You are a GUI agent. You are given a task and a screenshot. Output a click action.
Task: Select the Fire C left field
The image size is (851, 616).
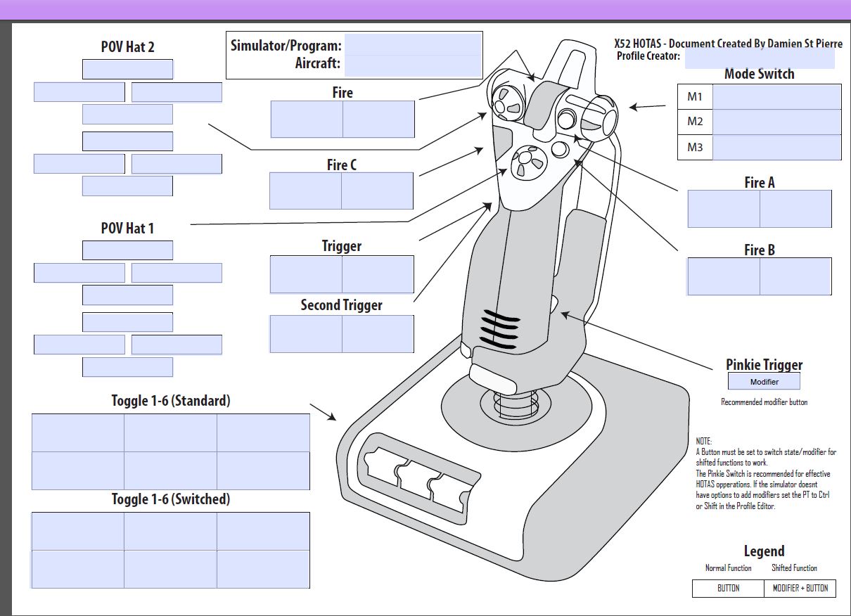306,191
